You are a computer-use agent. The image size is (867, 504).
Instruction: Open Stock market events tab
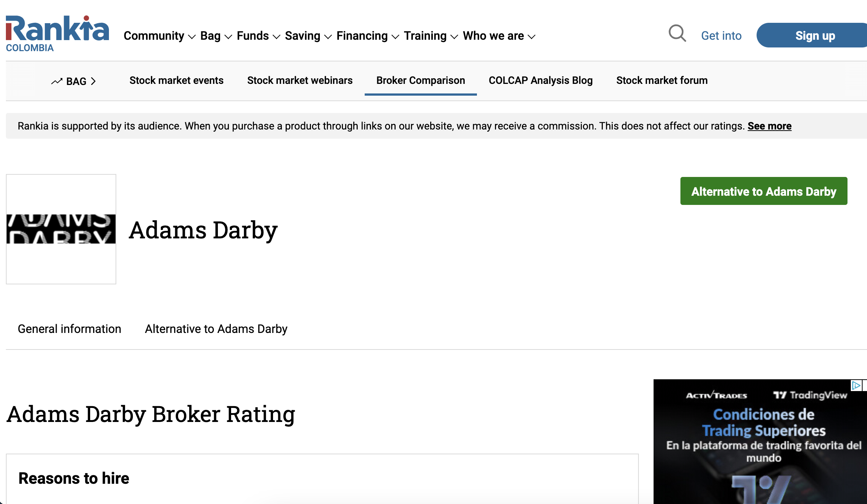[176, 80]
